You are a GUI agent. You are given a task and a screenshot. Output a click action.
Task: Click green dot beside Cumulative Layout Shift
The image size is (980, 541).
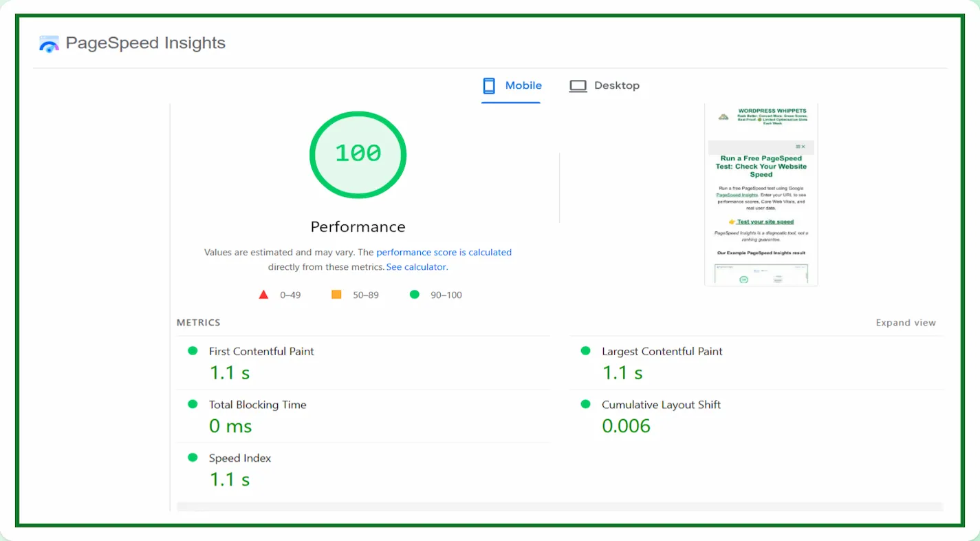(x=585, y=405)
